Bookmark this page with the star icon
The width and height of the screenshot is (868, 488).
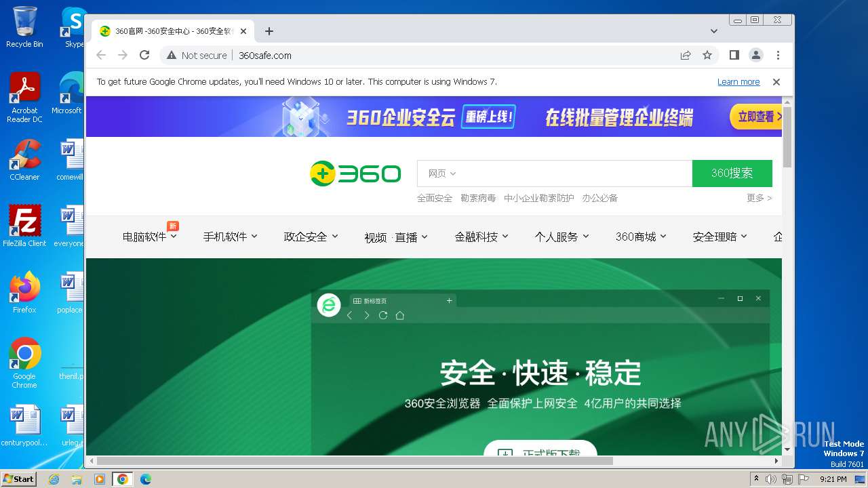(x=707, y=56)
